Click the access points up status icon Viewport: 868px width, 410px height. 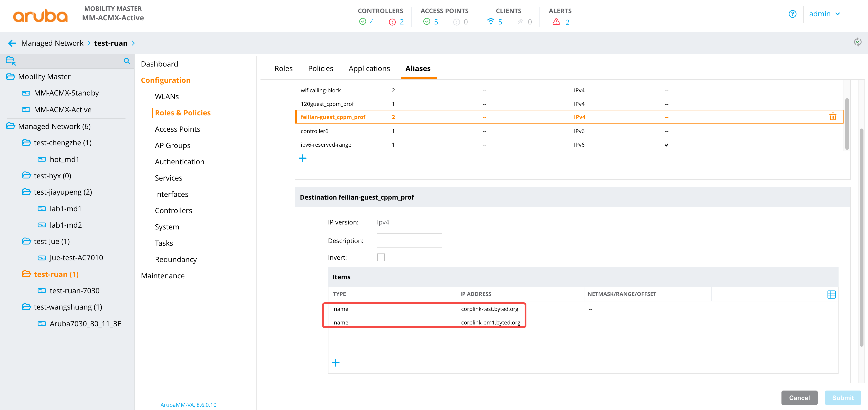pyautogui.click(x=427, y=22)
